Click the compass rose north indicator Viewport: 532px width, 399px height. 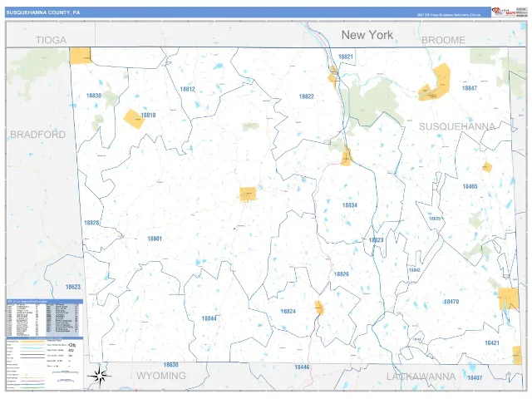click(x=99, y=376)
